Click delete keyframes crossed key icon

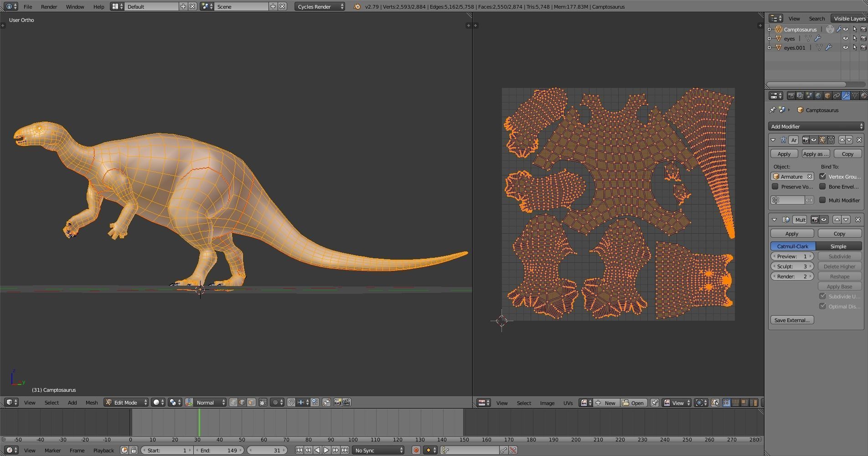[513, 450]
